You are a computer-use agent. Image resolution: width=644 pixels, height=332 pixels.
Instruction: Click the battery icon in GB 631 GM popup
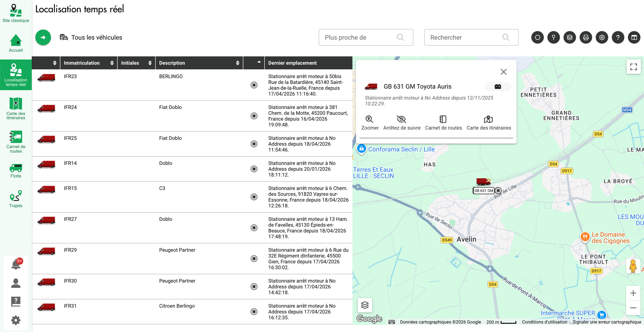[x=497, y=87]
